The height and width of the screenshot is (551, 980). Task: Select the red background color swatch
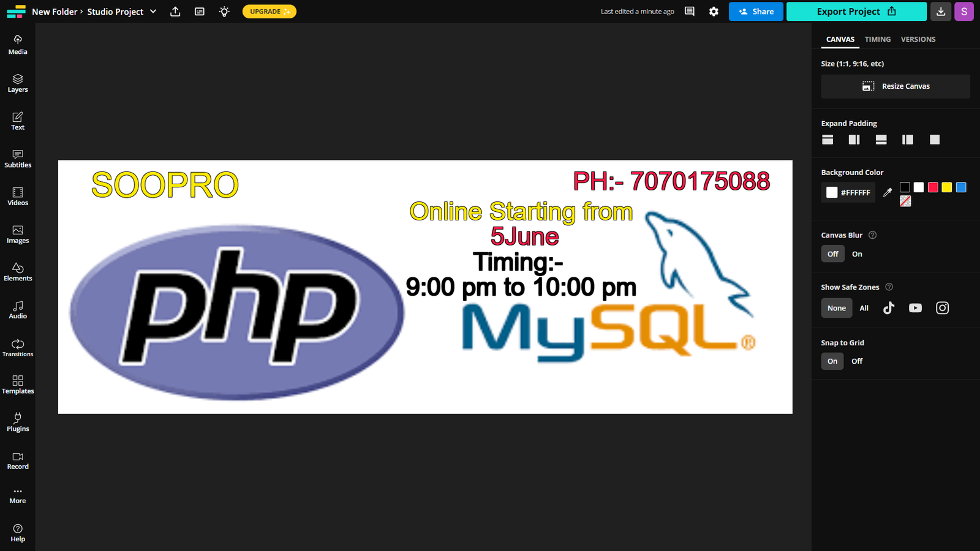tap(933, 187)
